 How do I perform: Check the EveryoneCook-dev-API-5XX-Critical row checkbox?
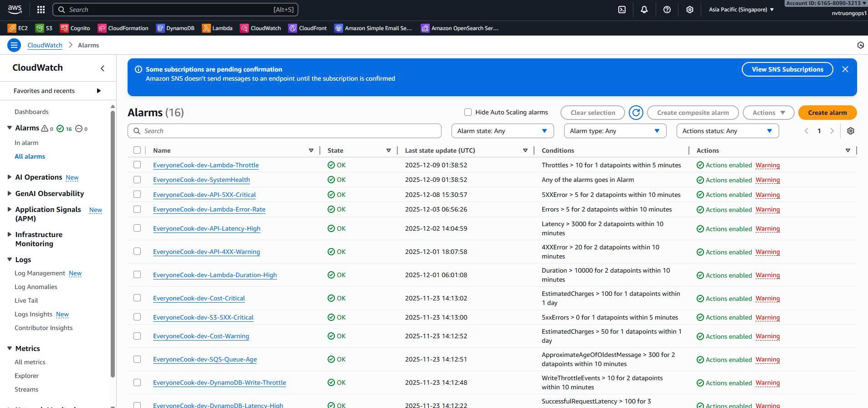(137, 194)
